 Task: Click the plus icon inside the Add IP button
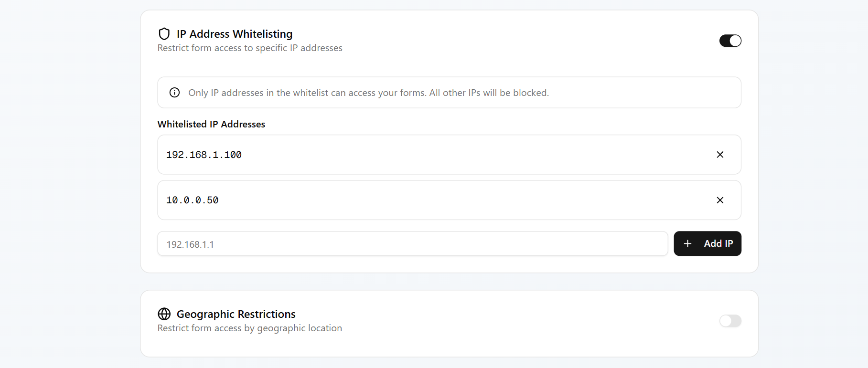pyautogui.click(x=687, y=243)
